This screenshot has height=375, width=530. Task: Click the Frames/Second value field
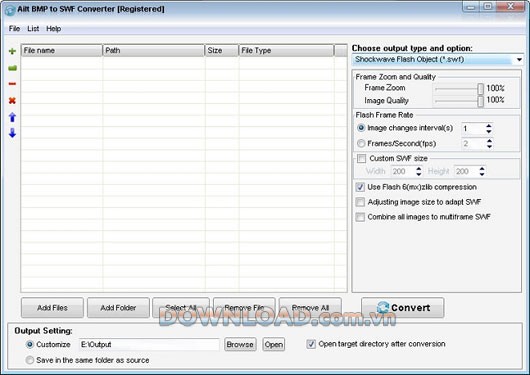tap(473, 144)
